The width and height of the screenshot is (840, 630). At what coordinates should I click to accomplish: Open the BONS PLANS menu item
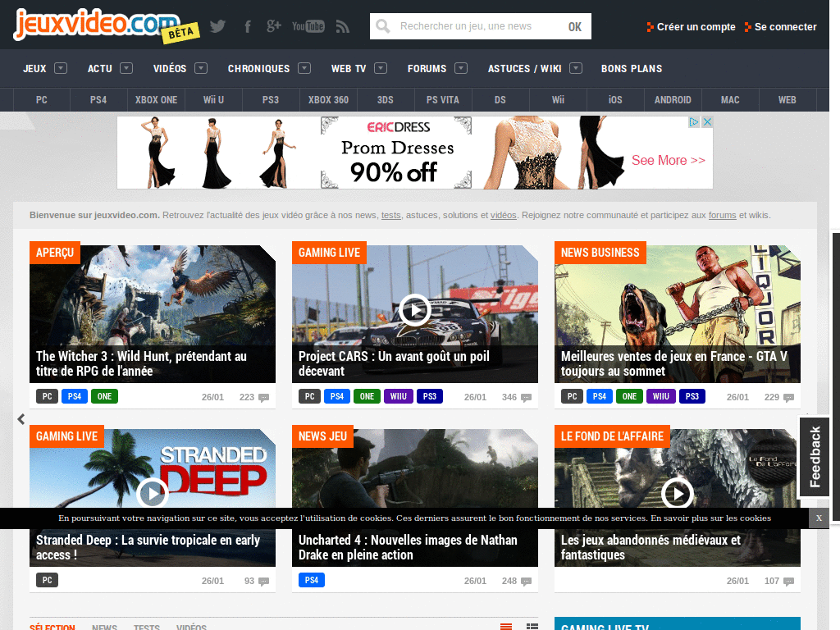click(x=632, y=69)
